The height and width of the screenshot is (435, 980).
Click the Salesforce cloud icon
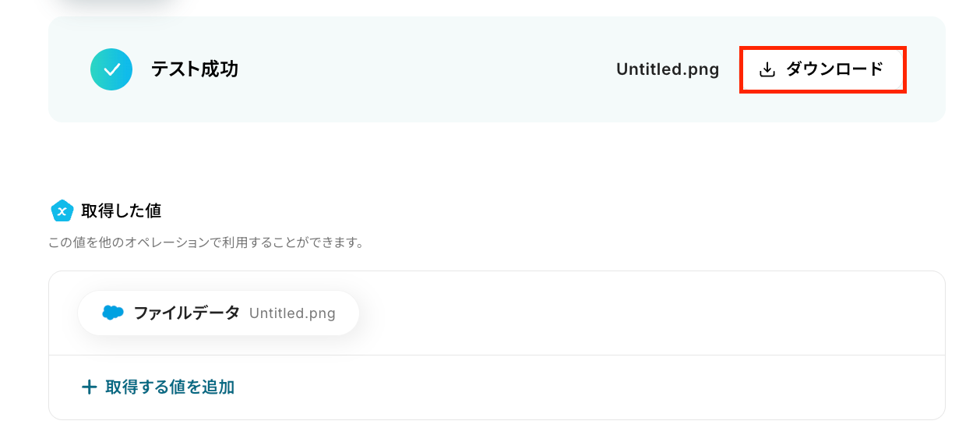(113, 313)
